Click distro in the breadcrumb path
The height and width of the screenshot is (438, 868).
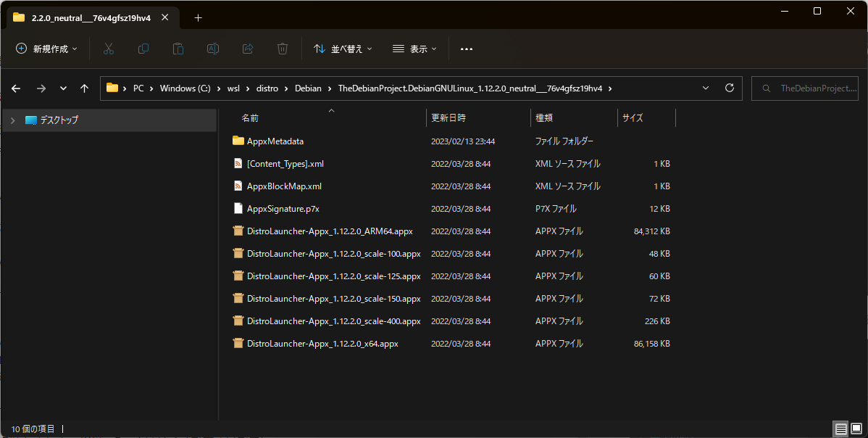267,88
